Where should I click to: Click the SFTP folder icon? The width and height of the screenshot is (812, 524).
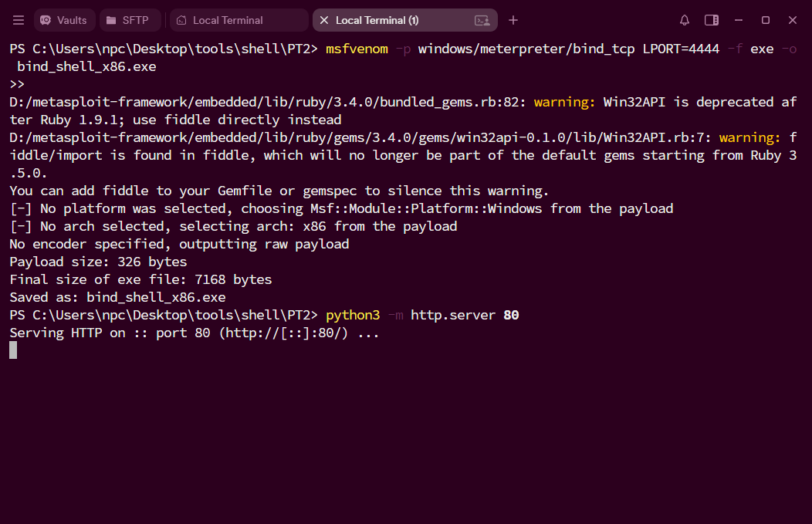click(111, 20)
